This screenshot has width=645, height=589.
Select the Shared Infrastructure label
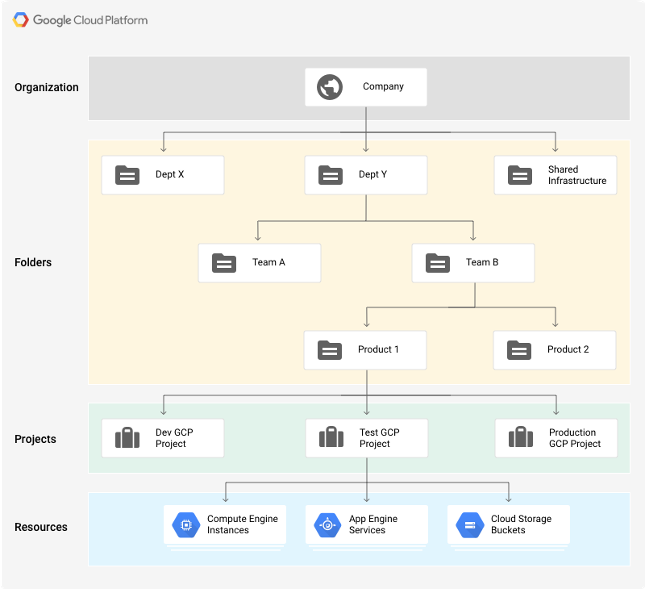pyautogui.click(x=577, y=175)
